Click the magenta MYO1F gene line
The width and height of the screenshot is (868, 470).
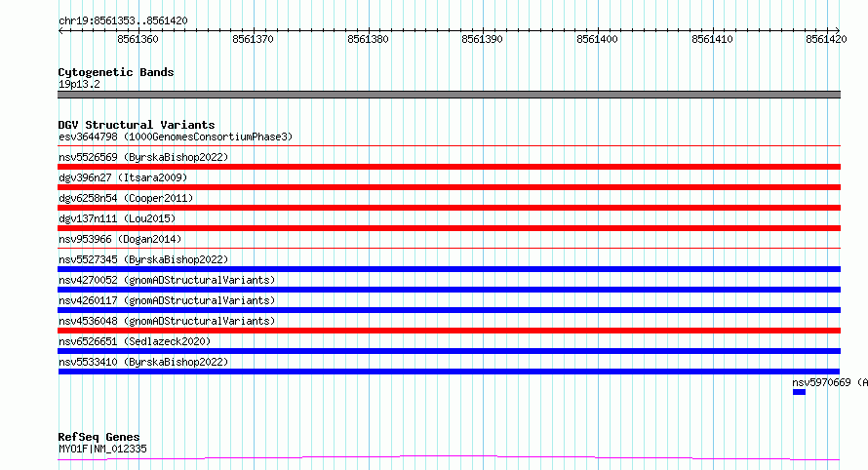[449, 457]
